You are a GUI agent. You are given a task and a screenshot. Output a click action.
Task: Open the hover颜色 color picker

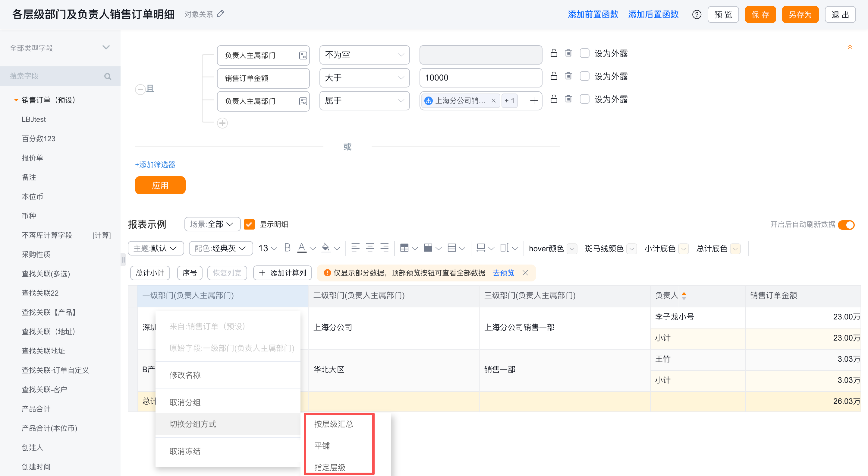(572, 249)
